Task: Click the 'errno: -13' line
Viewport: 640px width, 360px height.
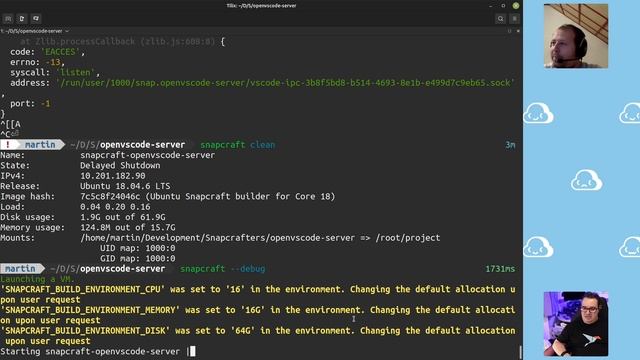Action: [x=38, y=62]
